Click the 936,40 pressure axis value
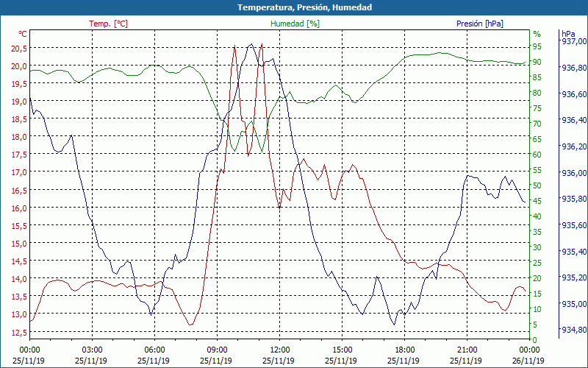This screenshot has width=588, height=368. coord(574,120)
